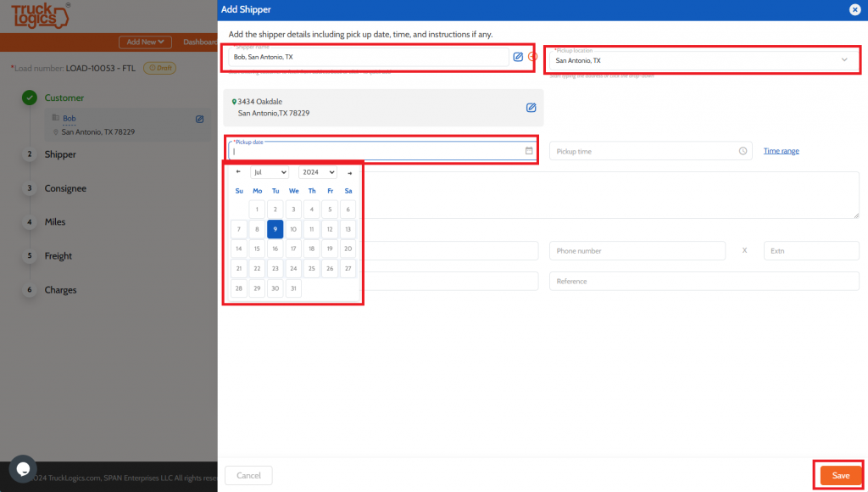The height and width of the screenshot is (492, 868).
Task: Go to the Shipper step
Action: (x=60, y=154)
